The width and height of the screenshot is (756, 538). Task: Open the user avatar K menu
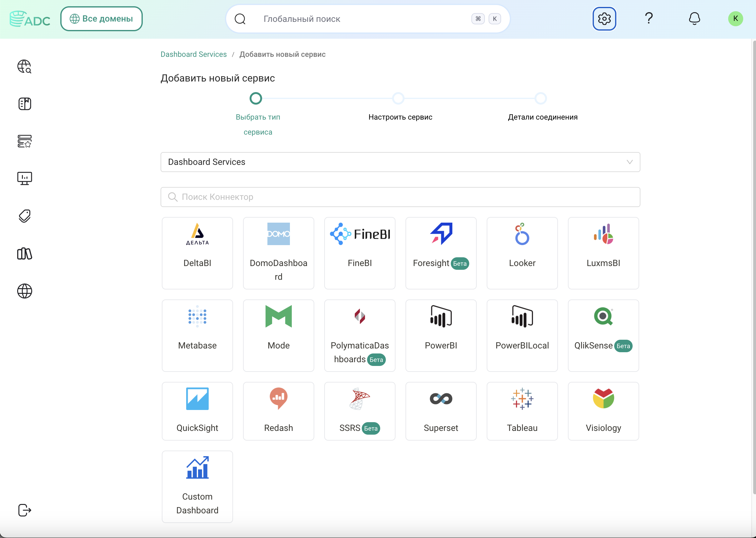pyautogui.click(x=735, y=18)
